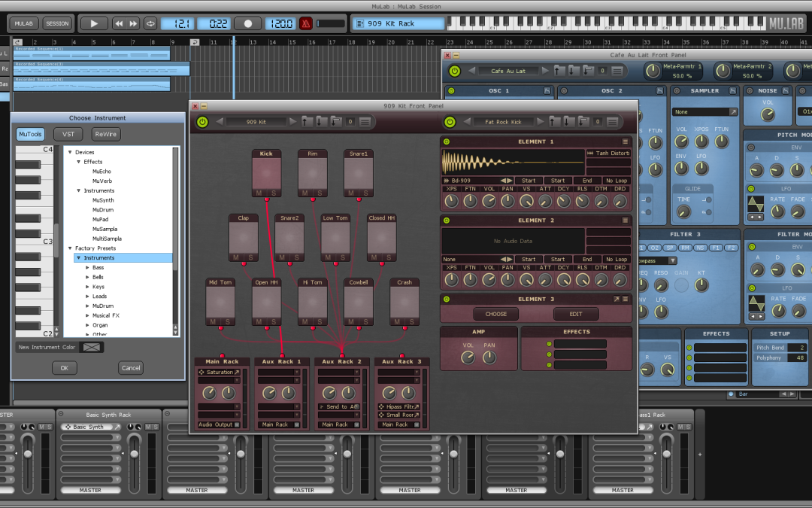Open the SESSION menu button
Viewport: 812px width, 508px height.
click(x=57, y=23)
